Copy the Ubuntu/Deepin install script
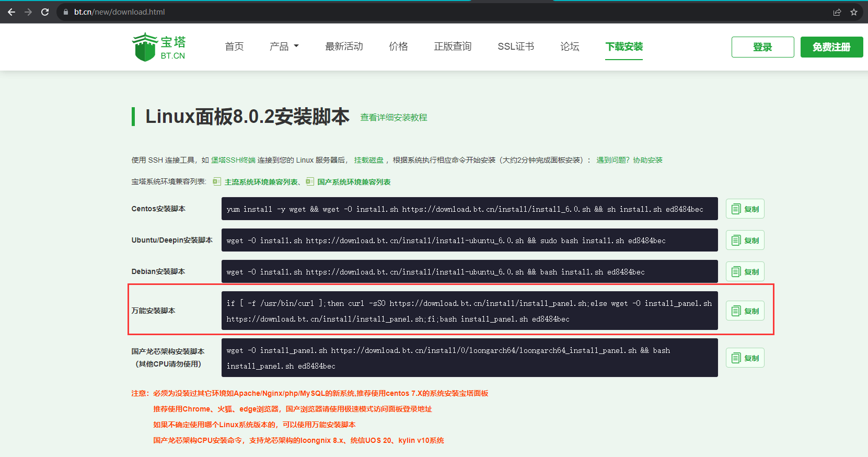 745,241
